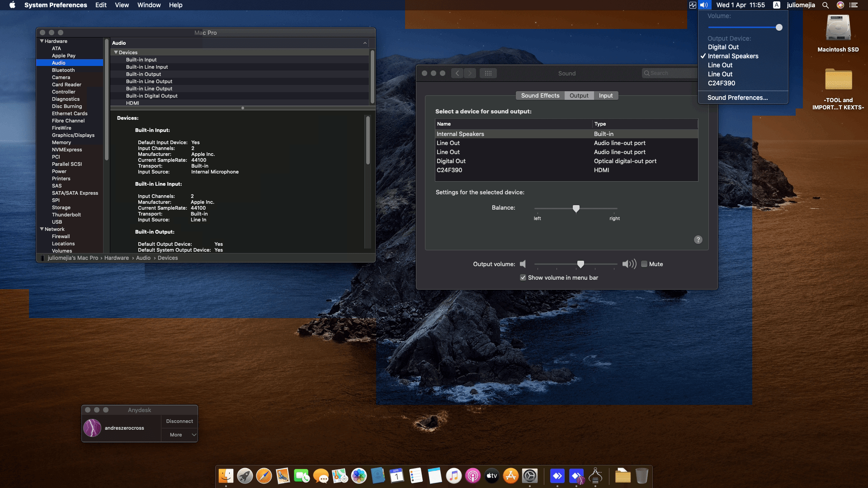This screenshot has width=868, height=488.
Task: Switch to the Sound Effects tab
Action: 539,95
